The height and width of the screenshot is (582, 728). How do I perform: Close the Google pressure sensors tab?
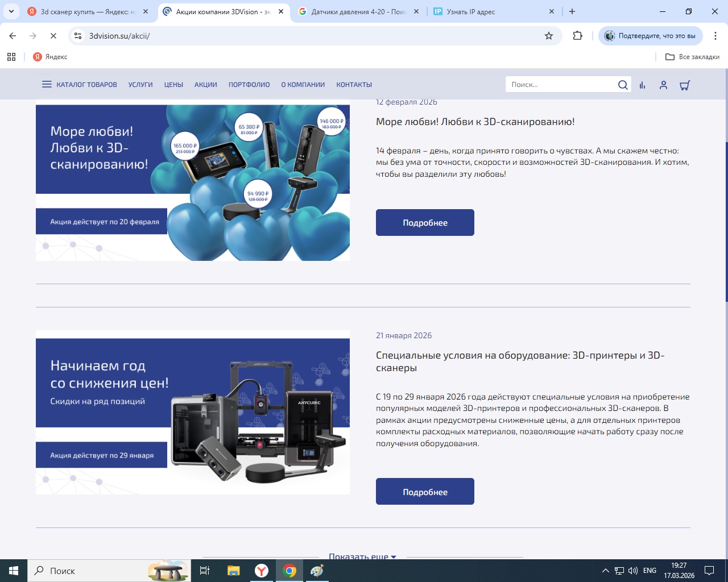(x=416, y=11)
